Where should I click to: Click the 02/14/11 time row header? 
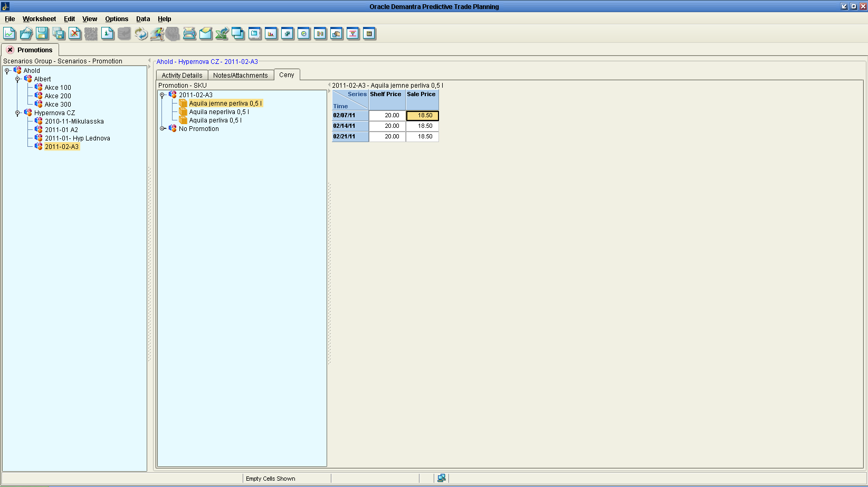[x=350, y=126]
